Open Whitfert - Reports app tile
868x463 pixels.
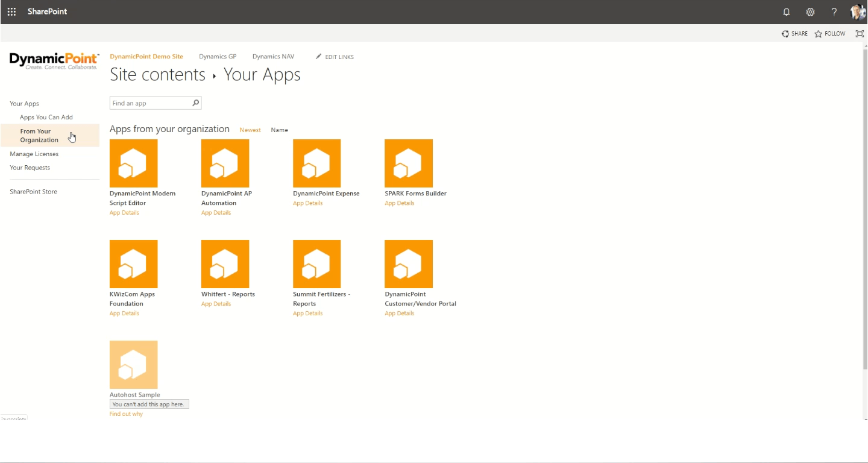click(x=225, y=264)
